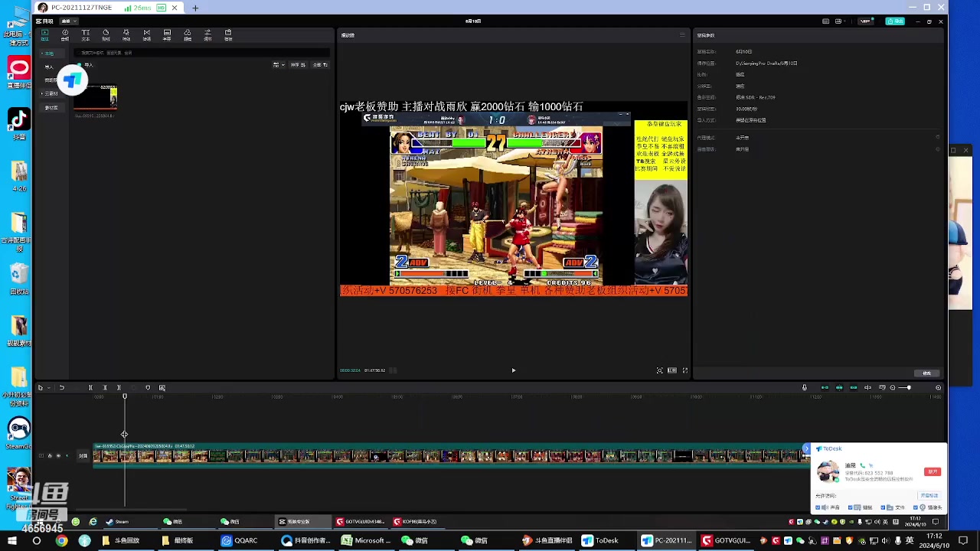Click the ToDesk enable-accelerate button
980x551 pixels.
coord(929,495)
